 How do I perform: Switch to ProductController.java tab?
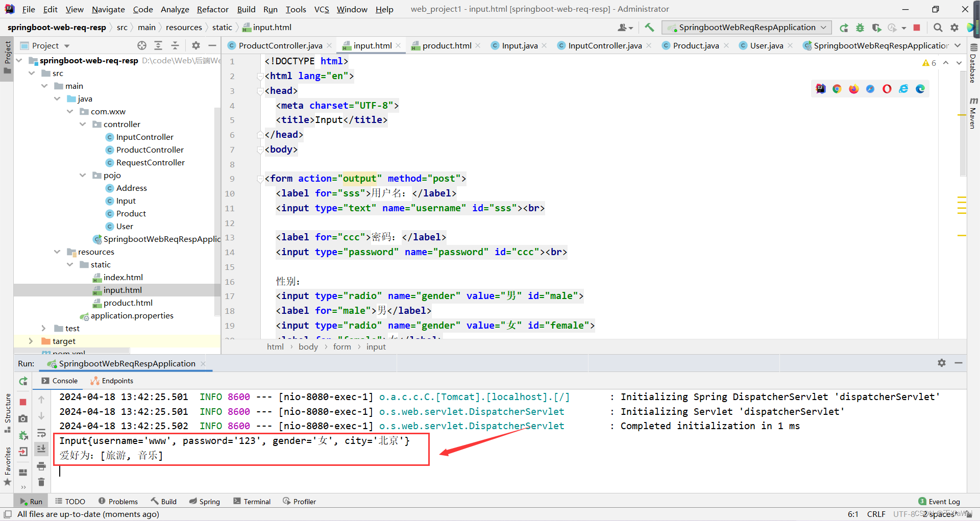tap(280, 45)
